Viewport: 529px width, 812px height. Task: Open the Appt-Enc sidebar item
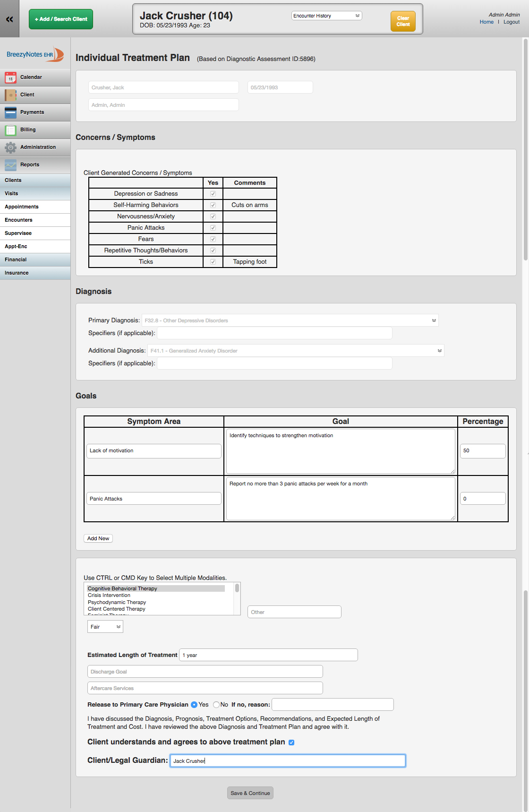[x=35, y=247]
